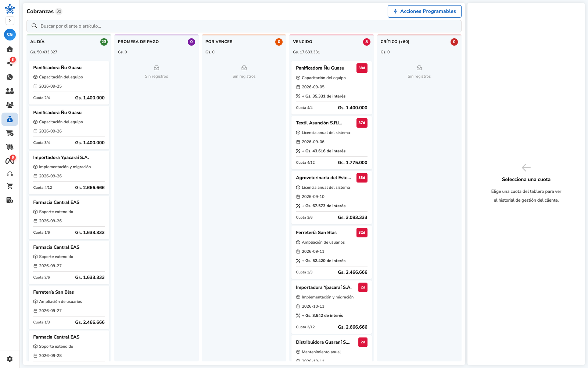The width and height of the screenshot is (588, 368).
Task: Click the Gs. 50.433.327 column total
Action: coord(44,52)
